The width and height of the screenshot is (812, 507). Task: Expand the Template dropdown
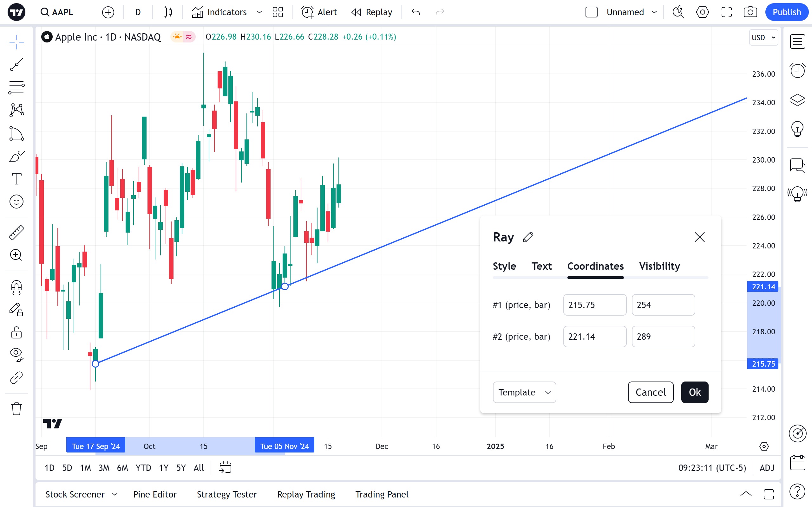point(524,392)
